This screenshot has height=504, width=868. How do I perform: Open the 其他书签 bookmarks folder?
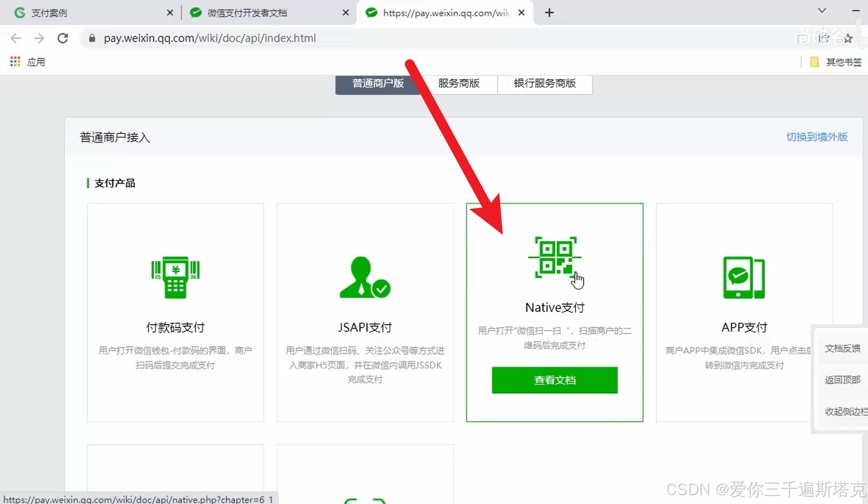(836, 62)
